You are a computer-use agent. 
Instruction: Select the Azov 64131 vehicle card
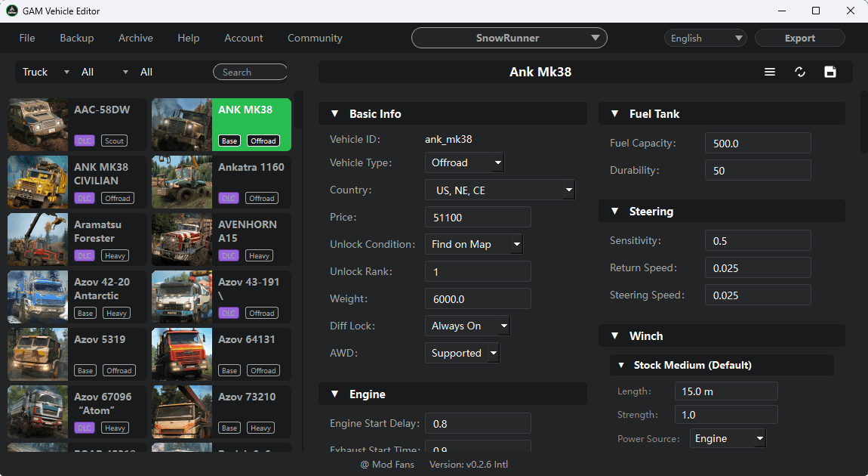(221, 354)
